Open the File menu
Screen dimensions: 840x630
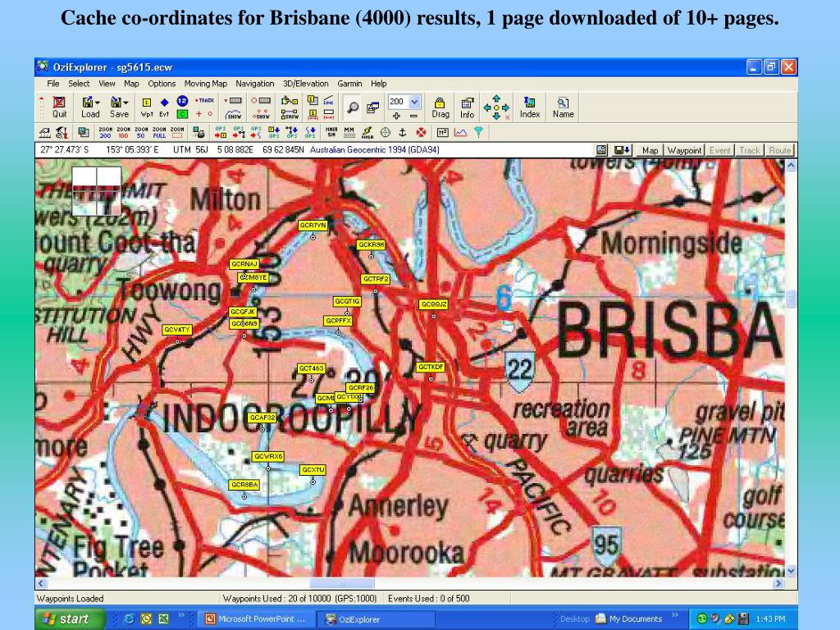pos(53,84)
